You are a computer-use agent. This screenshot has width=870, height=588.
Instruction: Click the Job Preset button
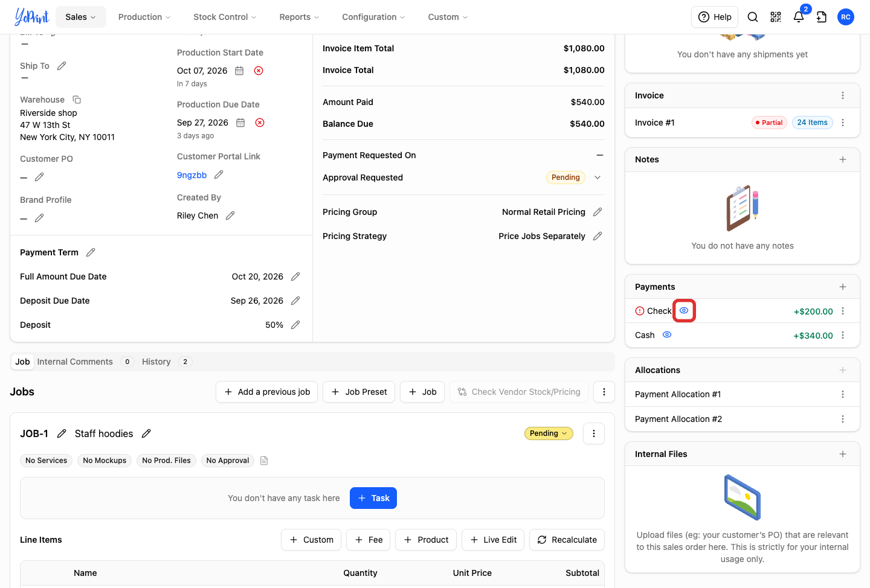tap(359, 392)
